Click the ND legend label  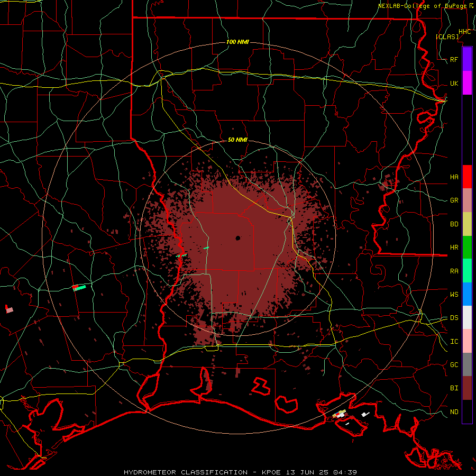[x=454, y=411]
